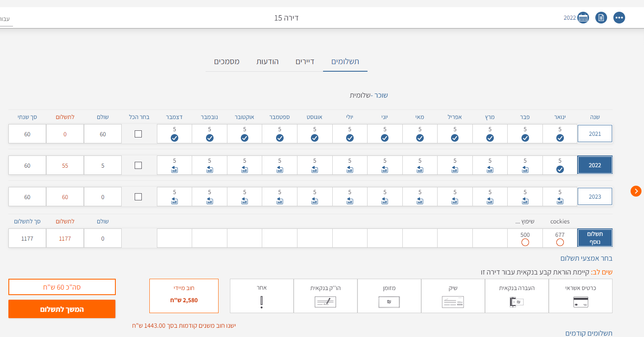Select check (שיק) payment method icon
Viewport: 644px width, 337px height.
click(453, 302)
